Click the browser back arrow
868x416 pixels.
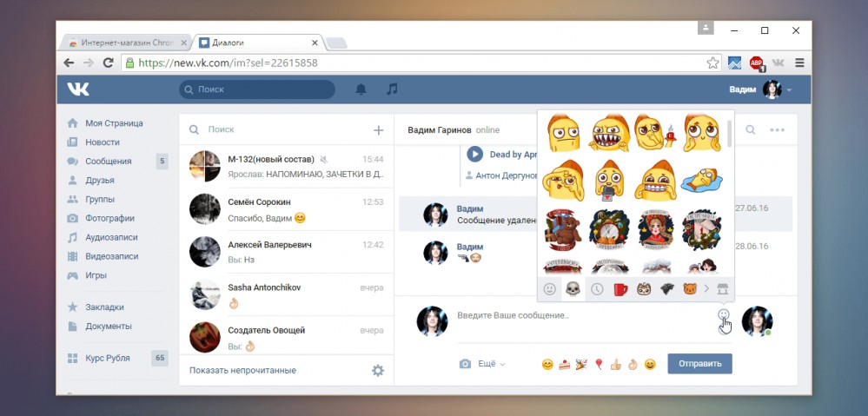(x=69, y=63)
